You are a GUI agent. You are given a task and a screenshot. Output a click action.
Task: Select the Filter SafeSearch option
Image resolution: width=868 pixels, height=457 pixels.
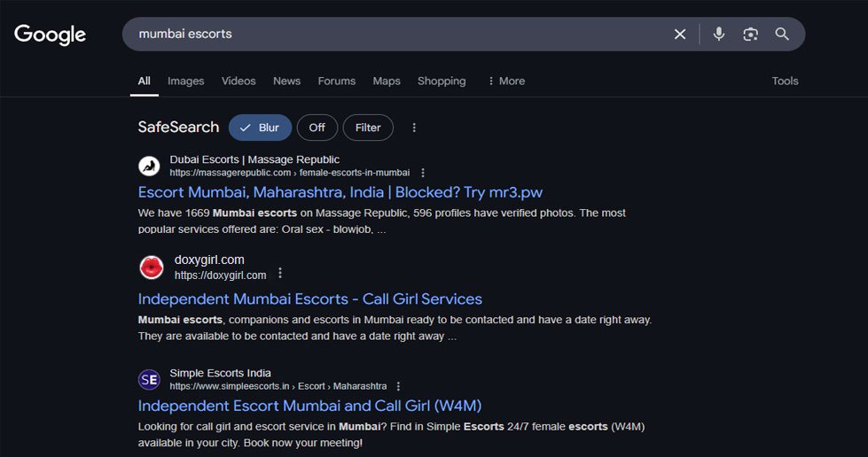[368, 128]
